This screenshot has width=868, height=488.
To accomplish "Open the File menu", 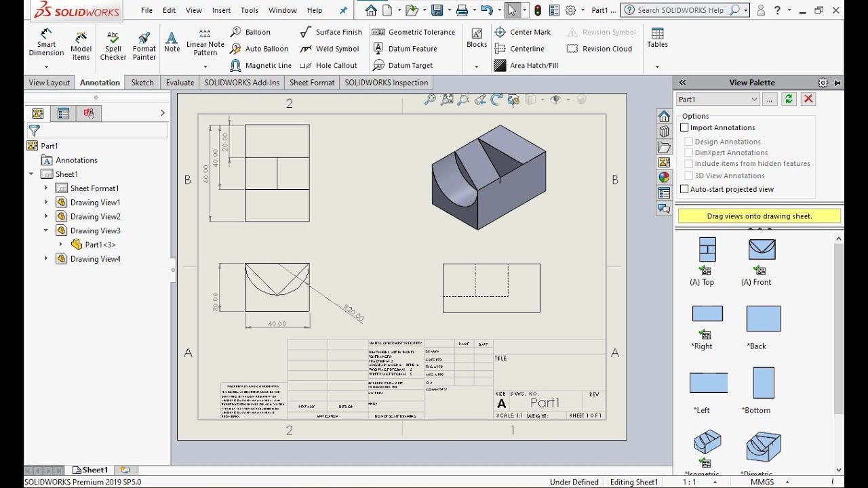I will 146,10.
